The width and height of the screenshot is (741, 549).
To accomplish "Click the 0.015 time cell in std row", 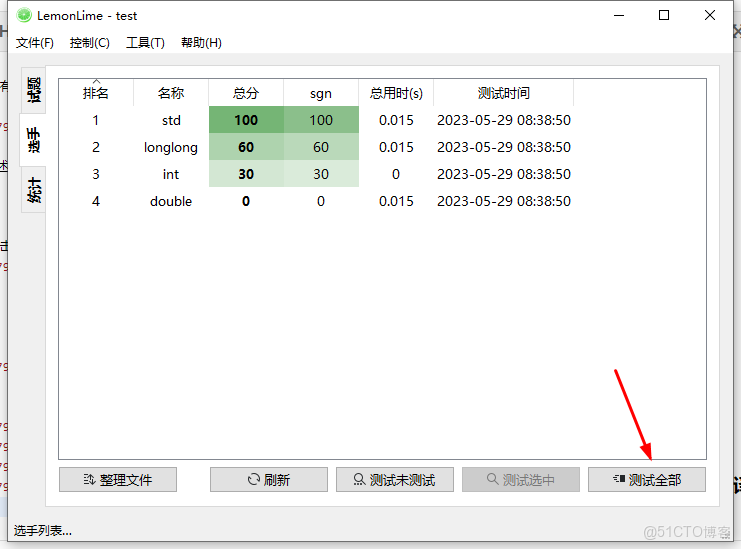I will [x=396, y=120].
